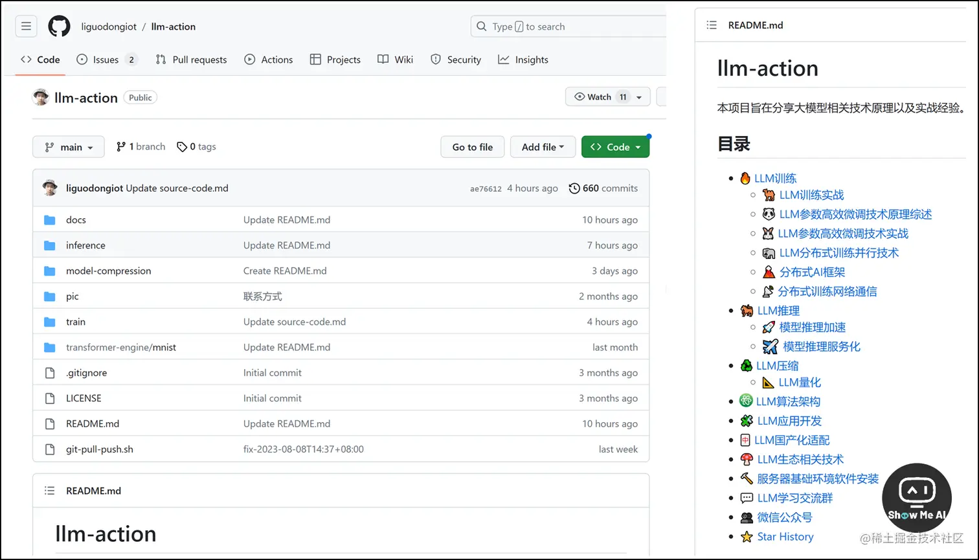The height and width of the screenshot is (560, 979).
Task: Open the .gitignore file
Action: click(x=86, y=373)
